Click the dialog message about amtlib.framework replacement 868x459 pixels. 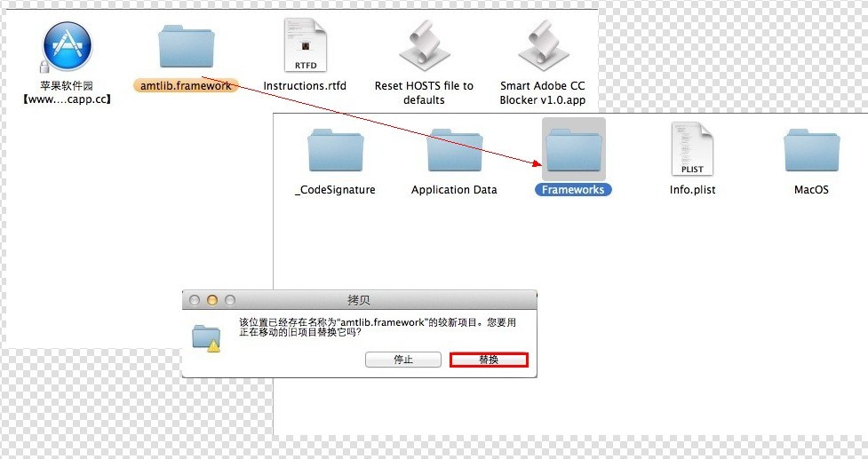378,327
